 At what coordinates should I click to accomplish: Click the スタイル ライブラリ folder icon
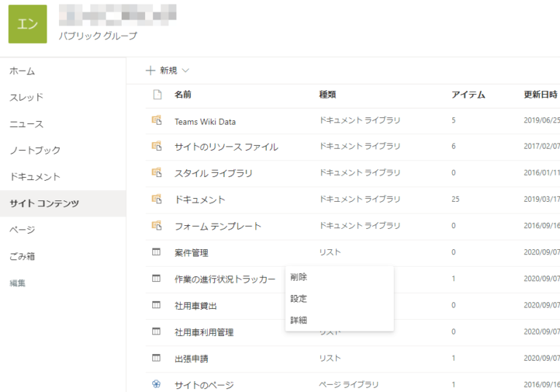[156, 173]
